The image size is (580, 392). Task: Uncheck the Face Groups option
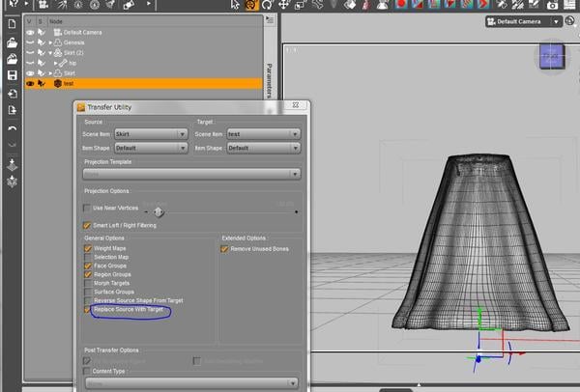pyautogui.click(x=88, y=266)
